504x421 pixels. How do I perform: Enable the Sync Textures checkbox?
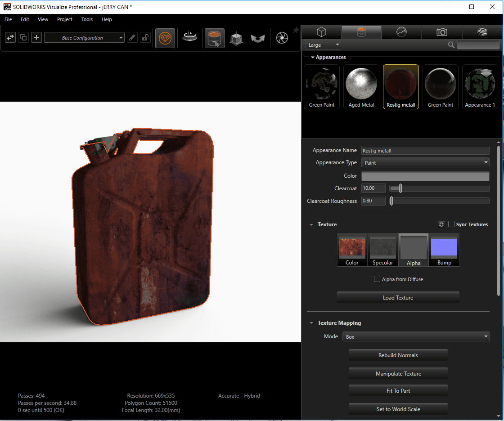tap(451, 224)
